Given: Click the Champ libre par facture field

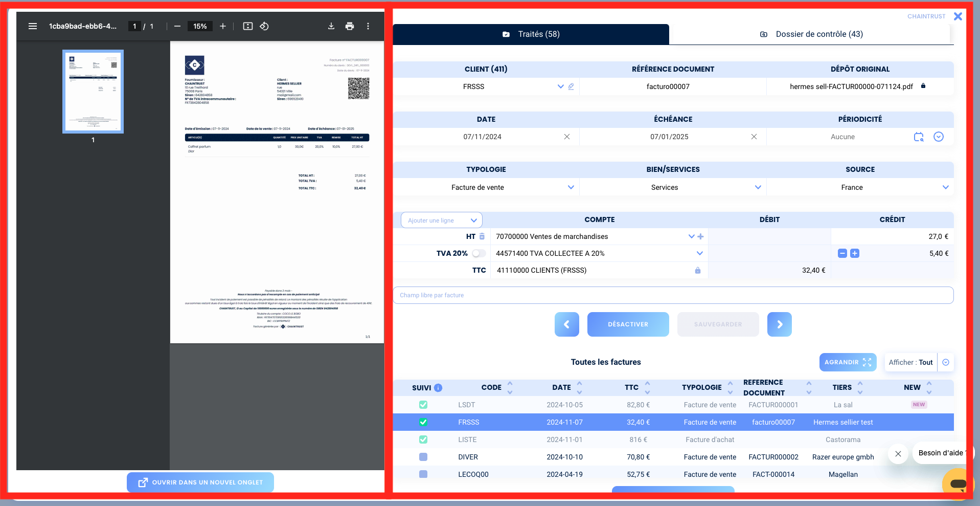Looking at the screenshot, I should [x=673, y=295].
